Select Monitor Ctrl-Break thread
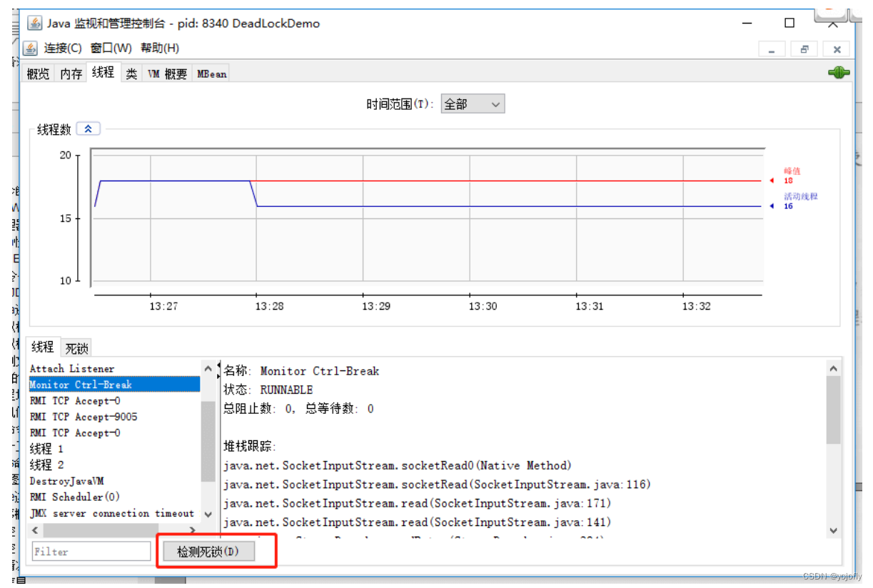This screenshot has width=873, height=588. point(114,385)
